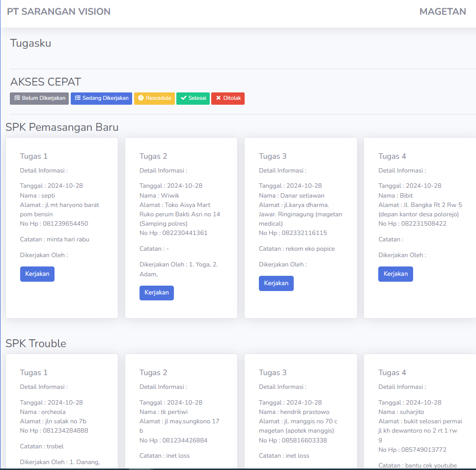Click the name 'Nama : orcheola'
Image resolution: width=476 pixels, height=470 pixels.
[x=43, y=412]
